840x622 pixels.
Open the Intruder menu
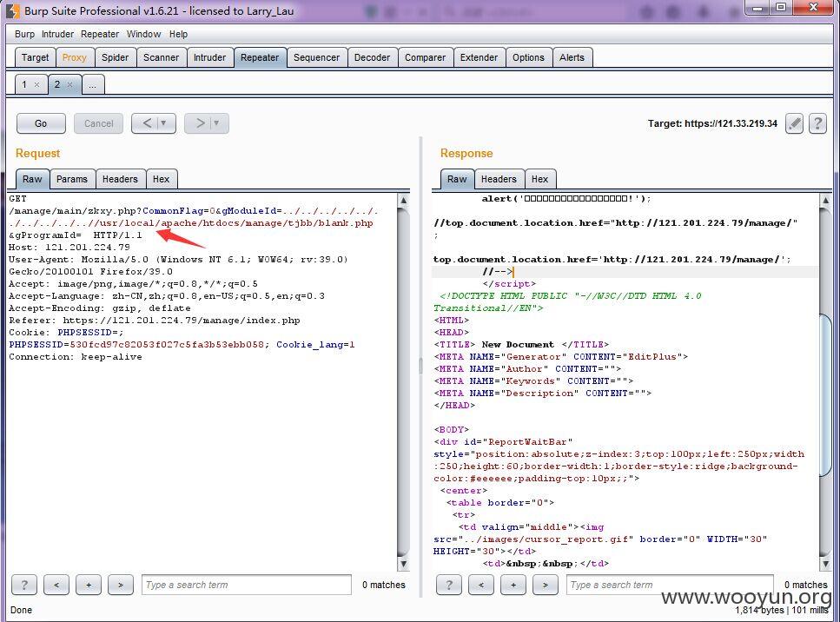click(x=57, y=34)
